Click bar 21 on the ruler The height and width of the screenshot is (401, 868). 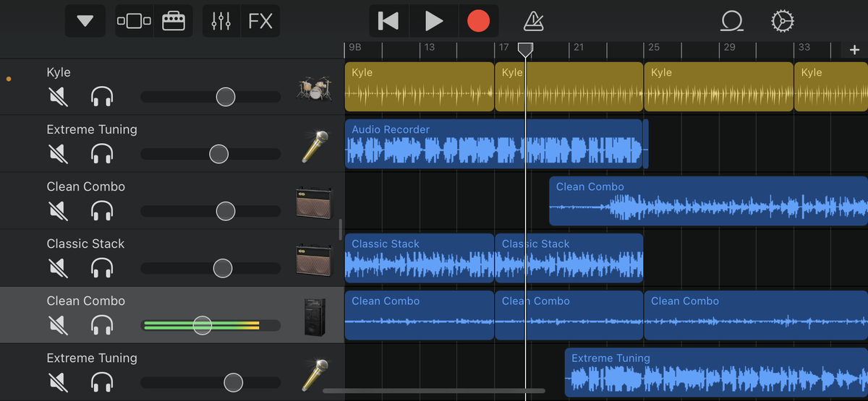click(578, 47)
